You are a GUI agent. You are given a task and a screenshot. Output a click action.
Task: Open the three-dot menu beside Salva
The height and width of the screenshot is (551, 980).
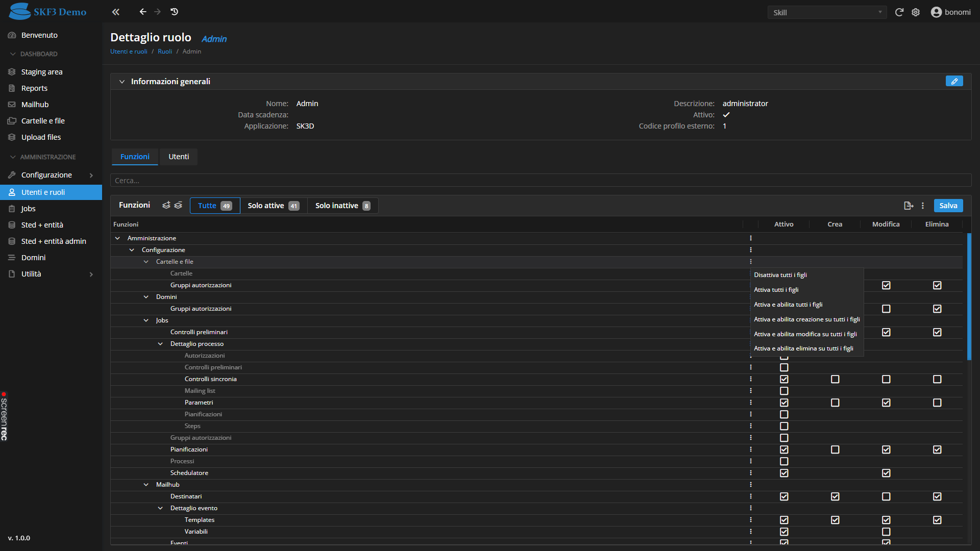[923, 206]
